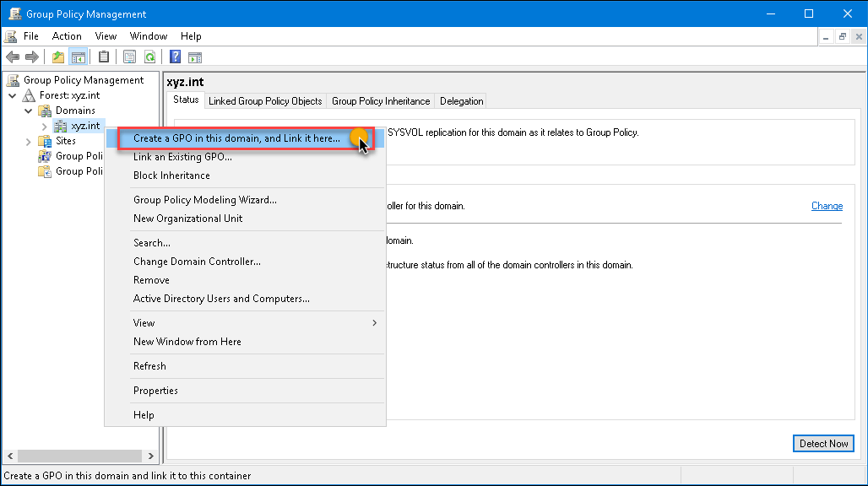The image size is (868, 486).
Task: Select Group Policy Management root label
Action: tap(84, 80)
